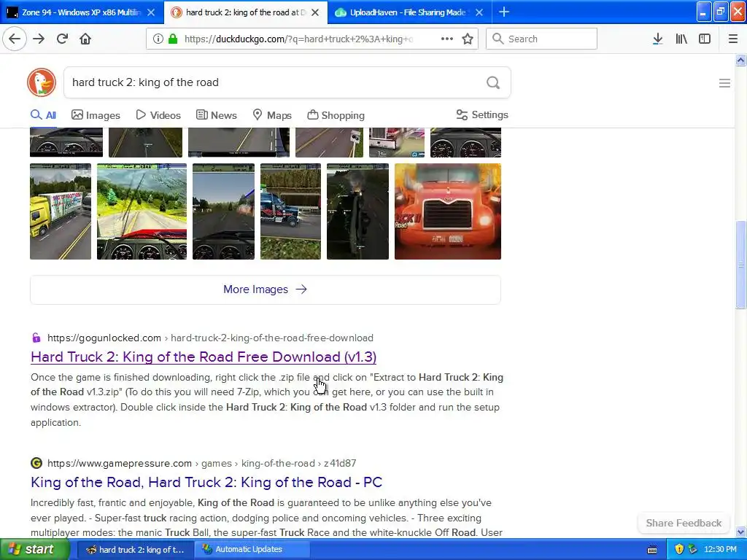The height and width of the screenshot is (560, 747).
Task: Toggle the Firefox sidebar icon
Action: (x=705, y=39)
